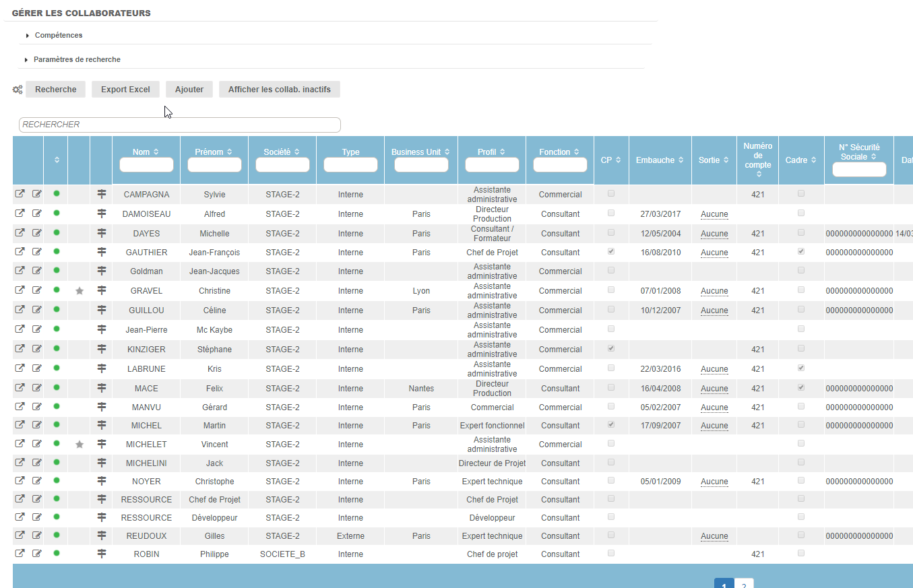Click the gears settings icon beside Recherche
Viewport: 913px width, 588px height.
[x=18, y=90]
